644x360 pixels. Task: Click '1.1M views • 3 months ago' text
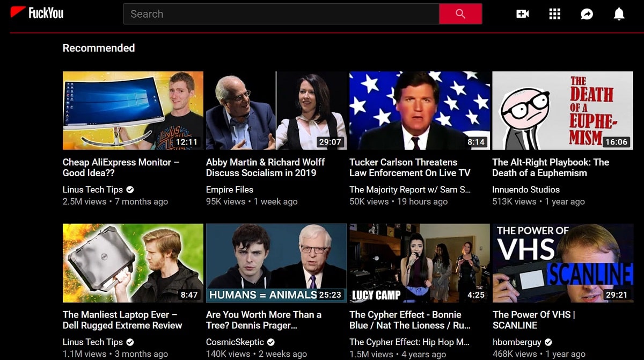115,354
